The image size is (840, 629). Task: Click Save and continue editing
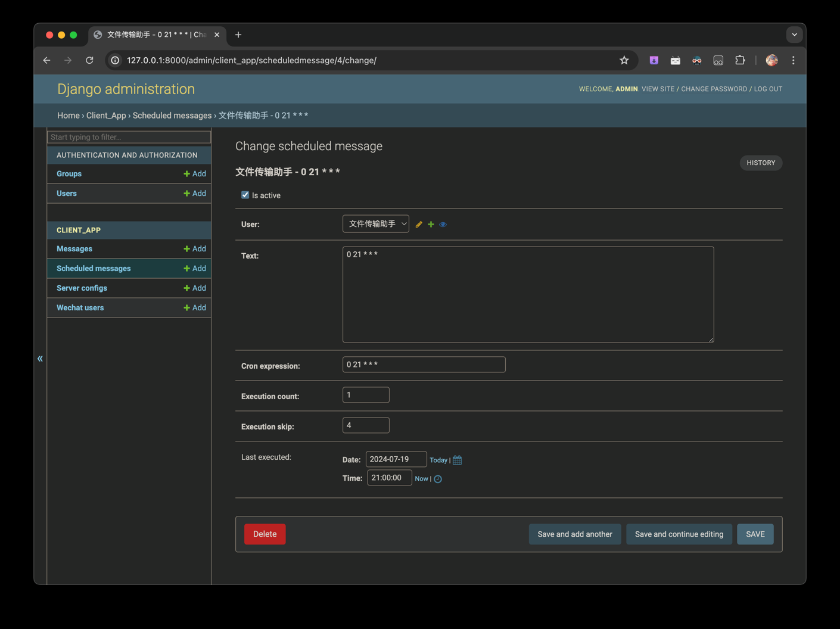679,534
